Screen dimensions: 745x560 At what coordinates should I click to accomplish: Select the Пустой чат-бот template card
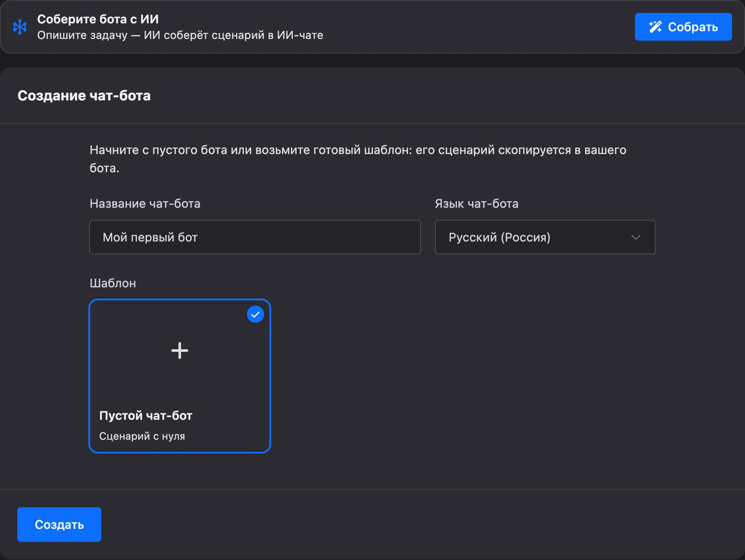point(180,376)
